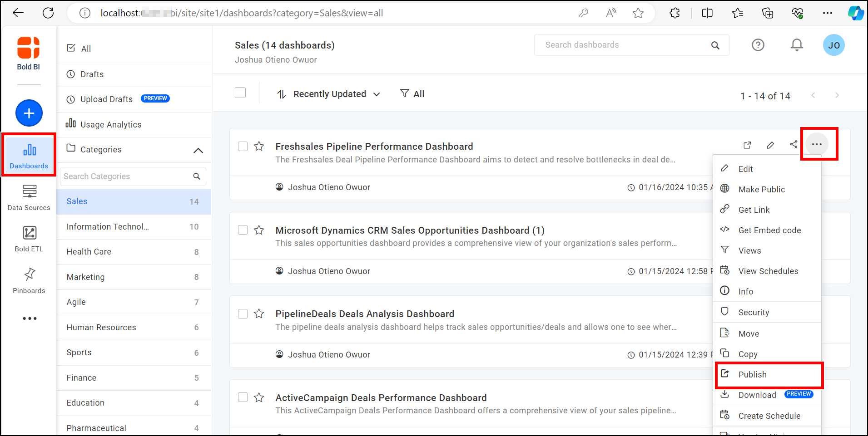This screenshot has width=868, height=436.
Task: Select the Microsoft Dynamics CRM dashboard checkbox
Action: click(243, 230)
